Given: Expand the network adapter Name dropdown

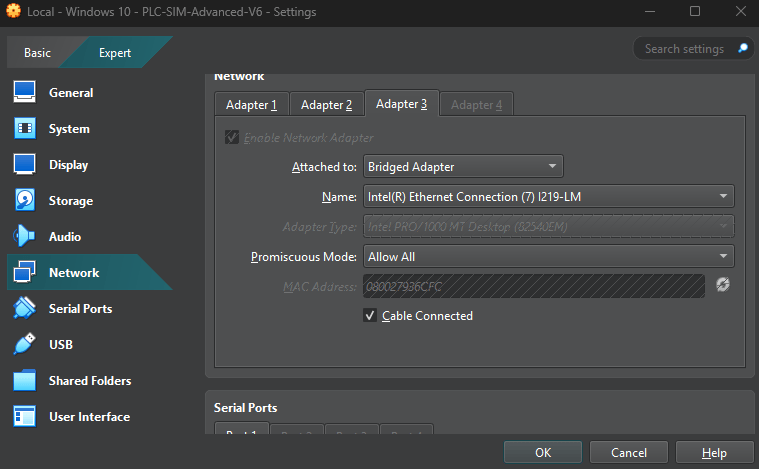Looking at the screenshot, I should tap(548, 197).
